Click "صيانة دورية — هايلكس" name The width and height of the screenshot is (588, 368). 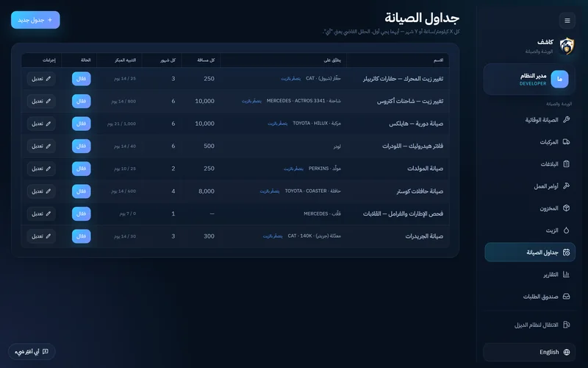(x=416, y=124)
